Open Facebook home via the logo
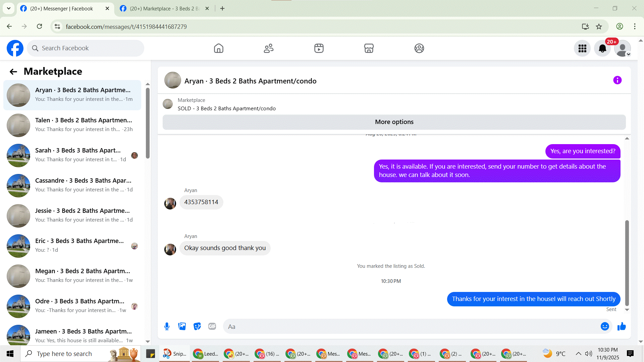This screenshot has width=644, height=362. click(15, 48)
